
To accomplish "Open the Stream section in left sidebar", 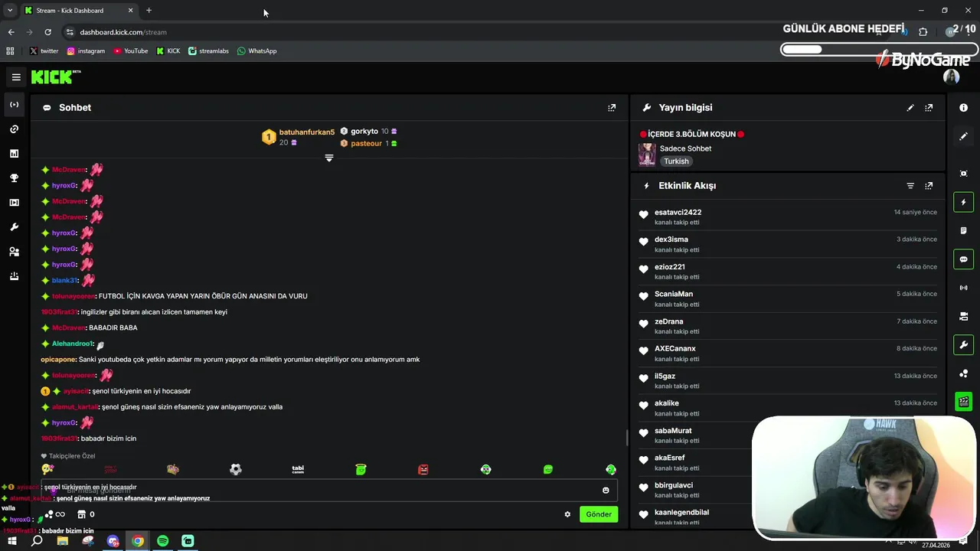I will 14,105.
